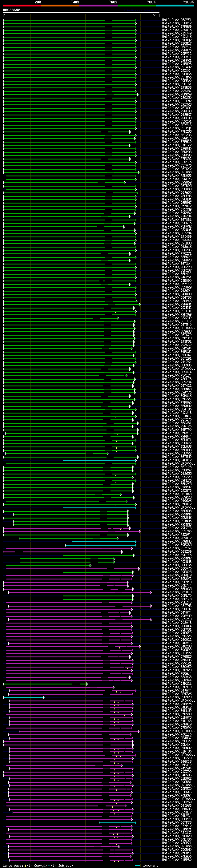Viewport: 197px width, 868px height.
Task: Pick label UniRef100_A8MR09
Action: [177, 94]
